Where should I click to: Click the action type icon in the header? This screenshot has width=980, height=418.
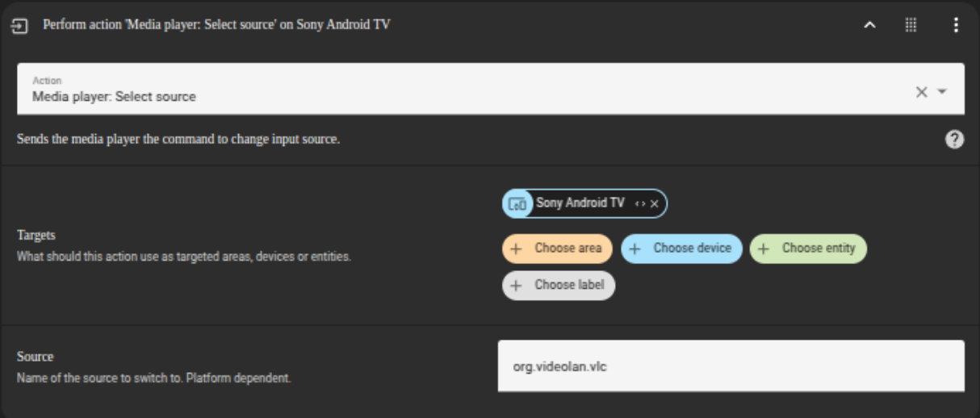[19, 25]
